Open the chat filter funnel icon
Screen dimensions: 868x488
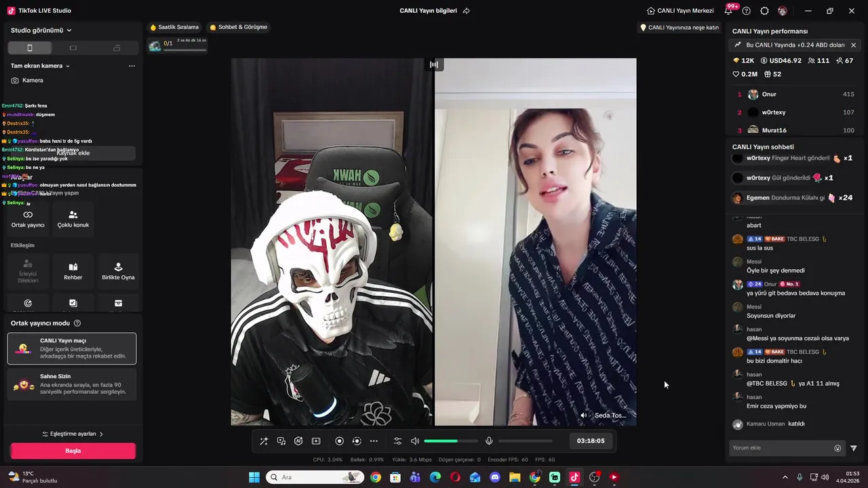(854, 448)
